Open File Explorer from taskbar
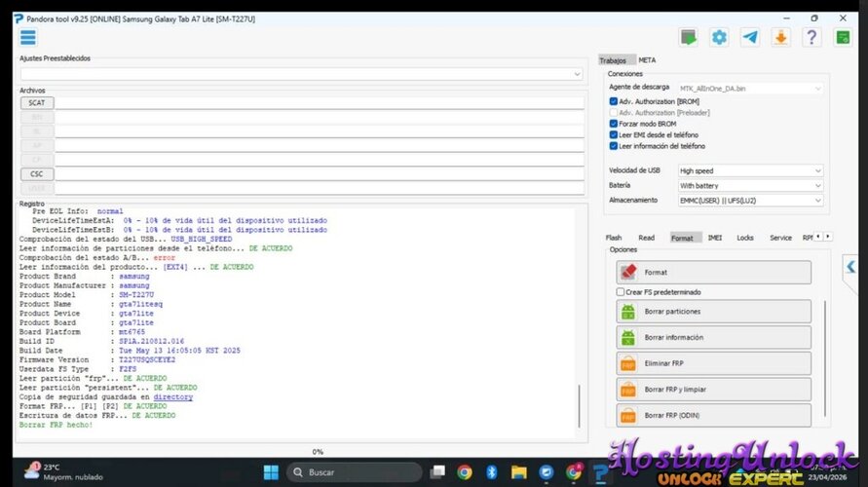This screenshot has width=868, height=487. (x=518, y=472)
